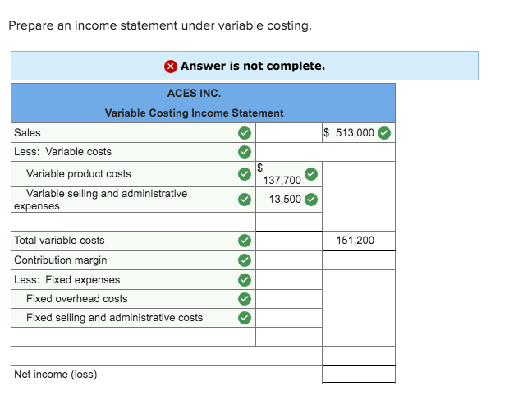Click the empty Fixed overhead costs amount field
532x400 pixels.
[289, 299]
